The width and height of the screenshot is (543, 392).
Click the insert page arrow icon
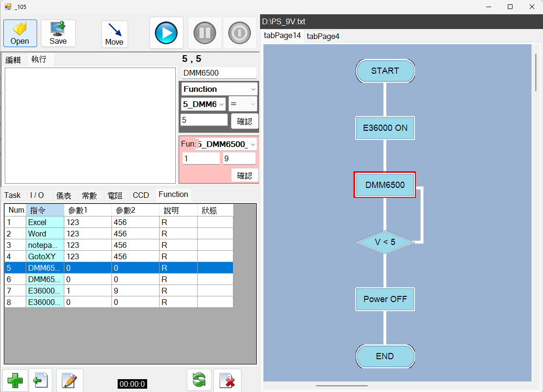[x=40, y=380]
